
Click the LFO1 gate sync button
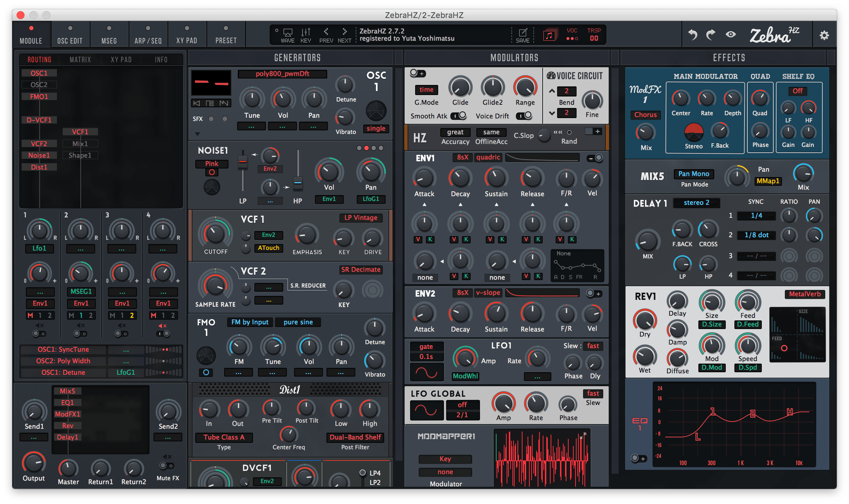coord(426,347)
